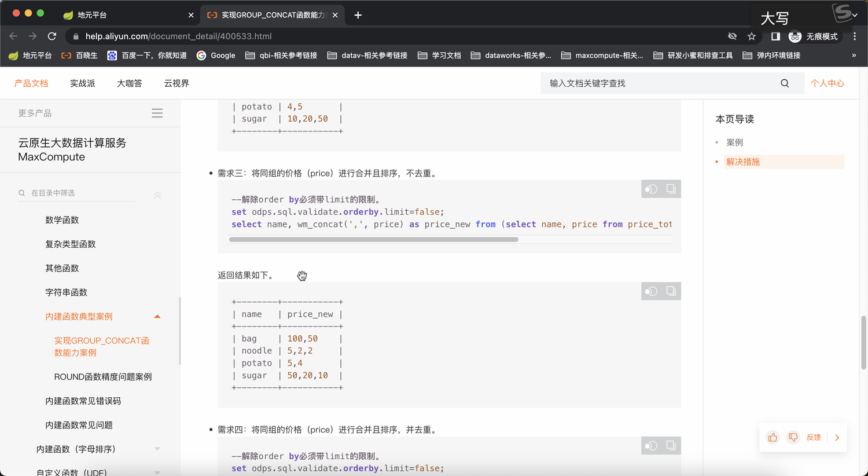868x476 pixels.
Task: Click the address bar URL
Action: [x=178, y=36]
